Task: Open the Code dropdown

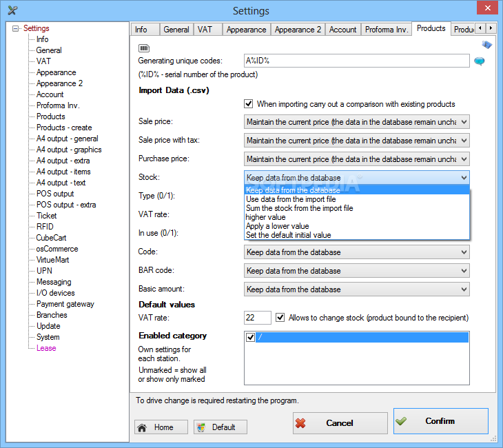Action: pyautogui.click(x=357, y=252)
